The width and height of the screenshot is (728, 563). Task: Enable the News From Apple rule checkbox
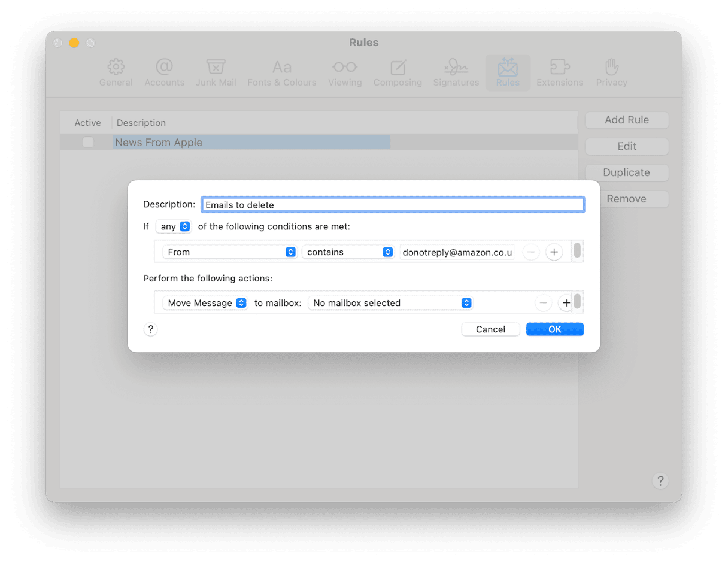tap(88, 143)
